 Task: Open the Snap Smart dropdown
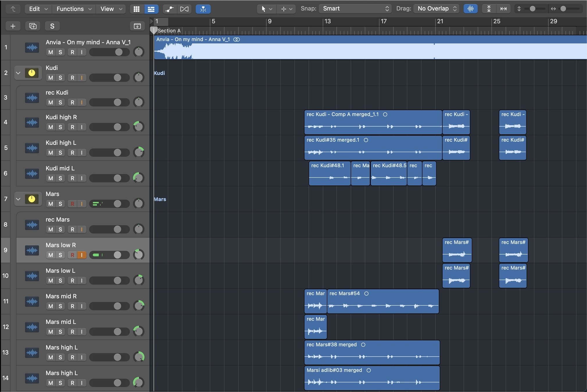[x=355, y=9]
